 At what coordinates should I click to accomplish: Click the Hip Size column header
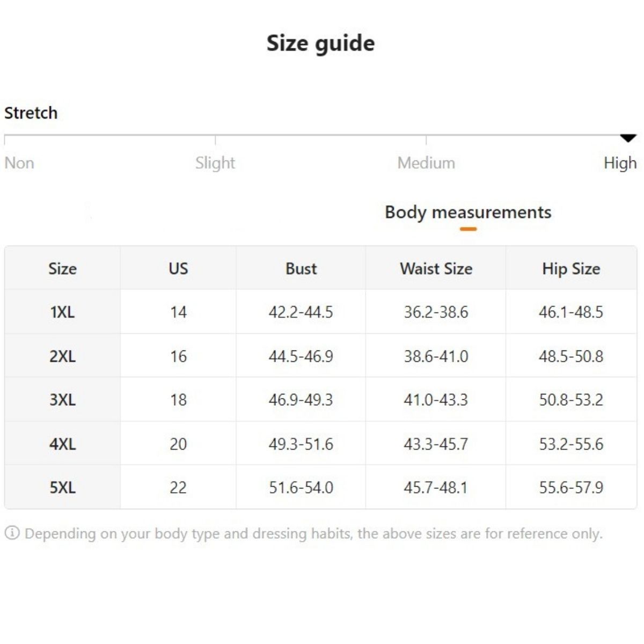[571, 268]
